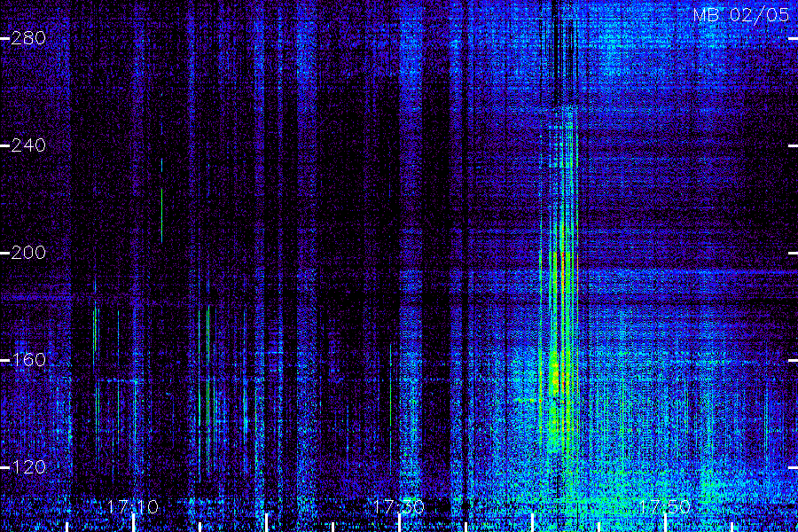Select the MB 02/05 corner label
This screenshot has width=798, height=532.
click(x=741, y=15)
